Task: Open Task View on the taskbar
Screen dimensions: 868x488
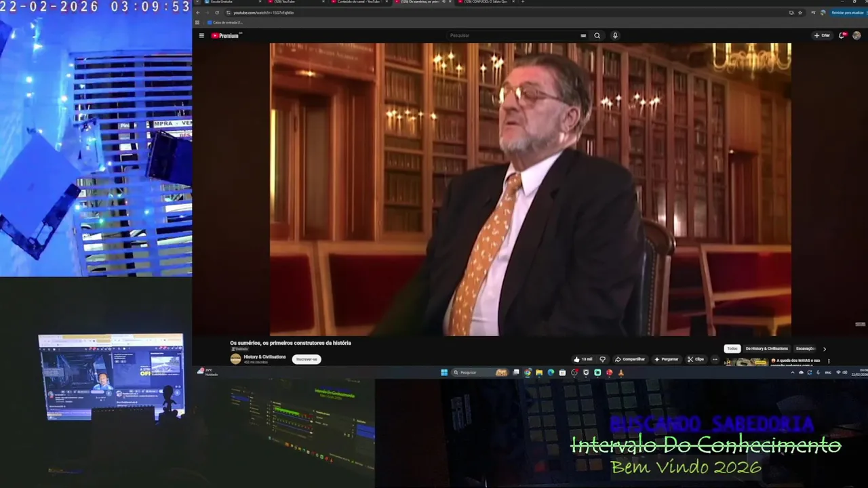Action: 517,372
